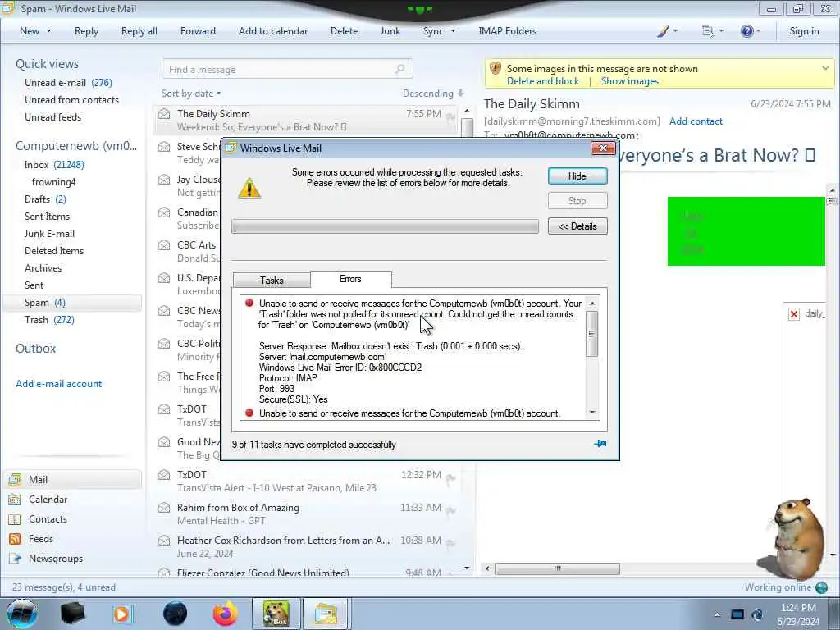Screen dimensions: 840x630
Task: Flag the Daily Skimm 7:55 PM message
Action: (x=451, y=116)
